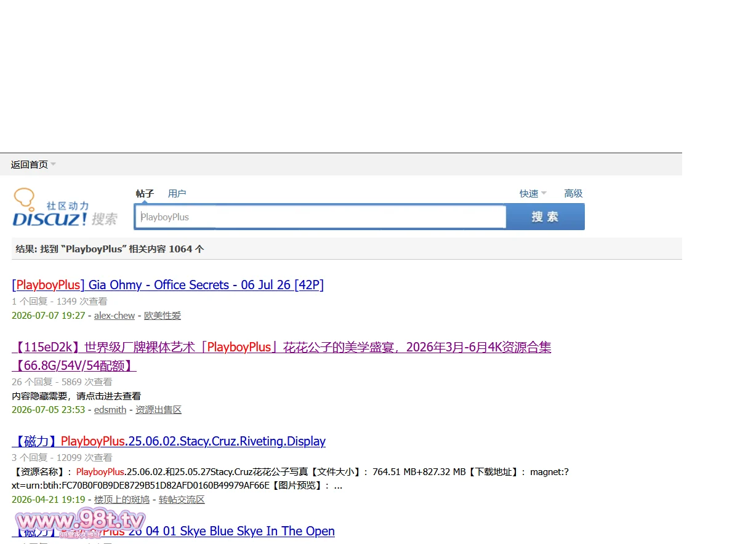Open author profile edsmith
The image size is (756, 544).
pos(110,410)
